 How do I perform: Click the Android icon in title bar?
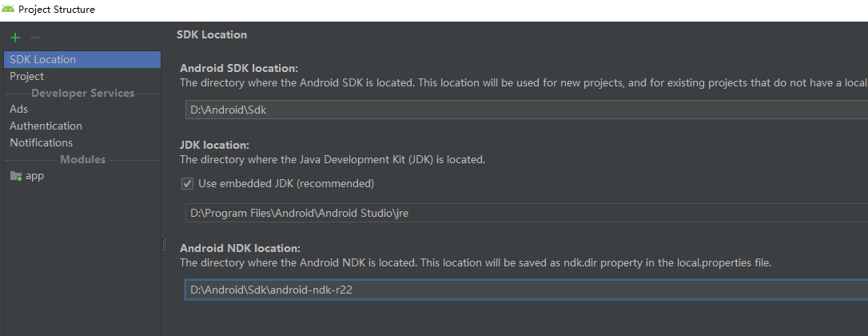[8, 10]
